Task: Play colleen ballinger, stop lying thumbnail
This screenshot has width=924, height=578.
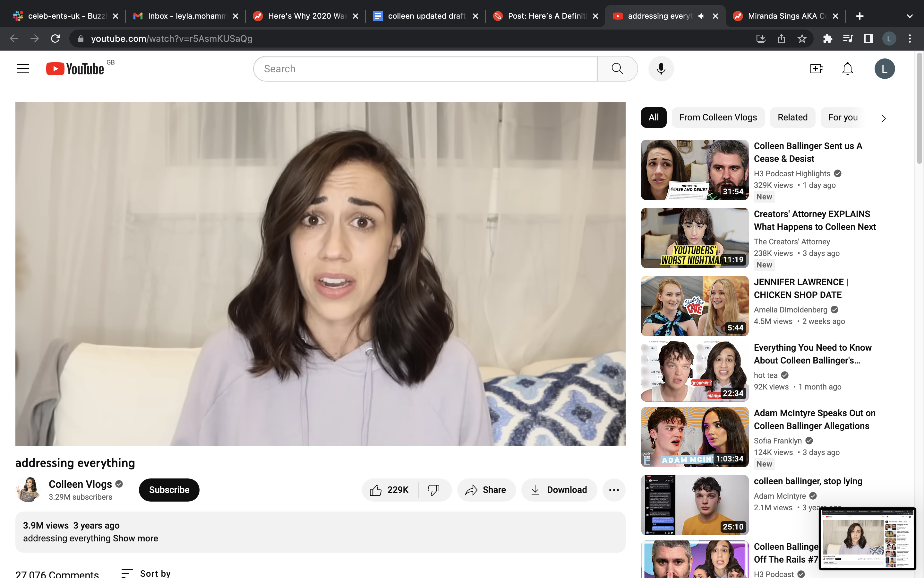Action: (x=695, y=504)
